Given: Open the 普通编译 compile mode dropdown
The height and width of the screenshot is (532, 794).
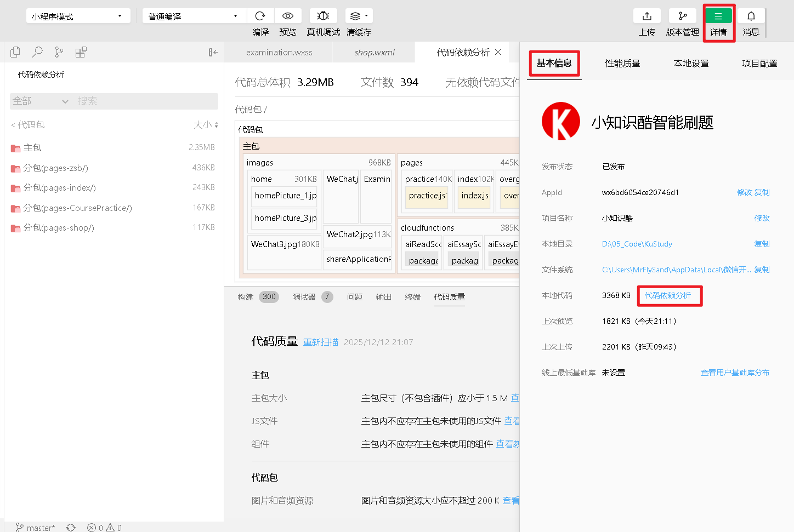Looking at the screenshot, I should click(x=194, y=16).
